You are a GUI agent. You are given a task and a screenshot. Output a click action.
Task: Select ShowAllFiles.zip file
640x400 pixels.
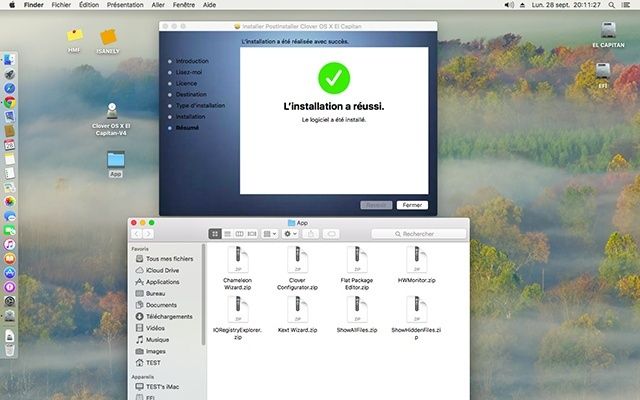357,314
